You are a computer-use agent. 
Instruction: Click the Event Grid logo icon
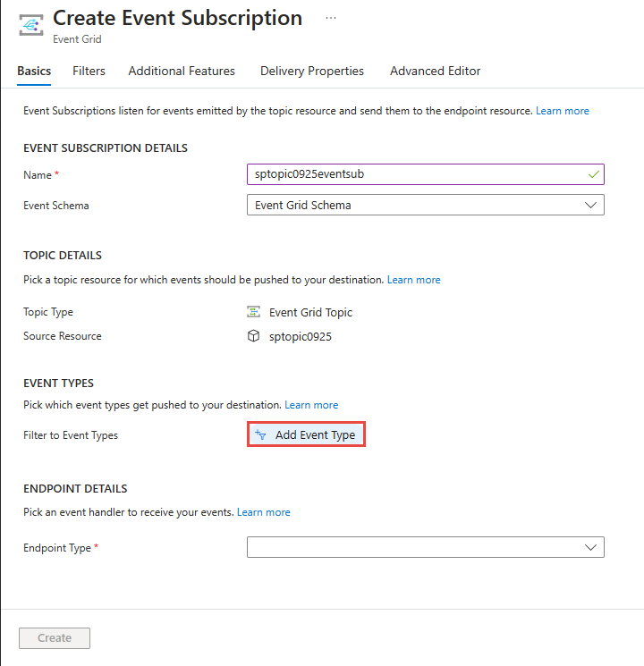click(x=31, y=24)
